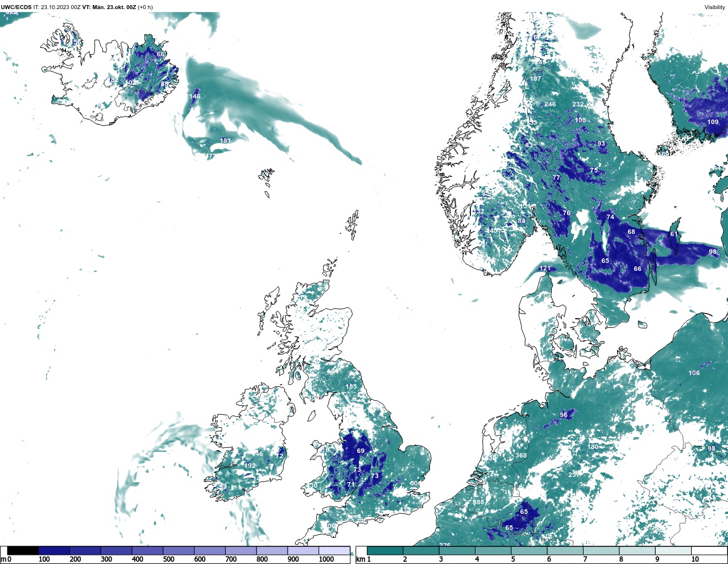Click the '187' value over northern Scandinavia

click(536, 79)
